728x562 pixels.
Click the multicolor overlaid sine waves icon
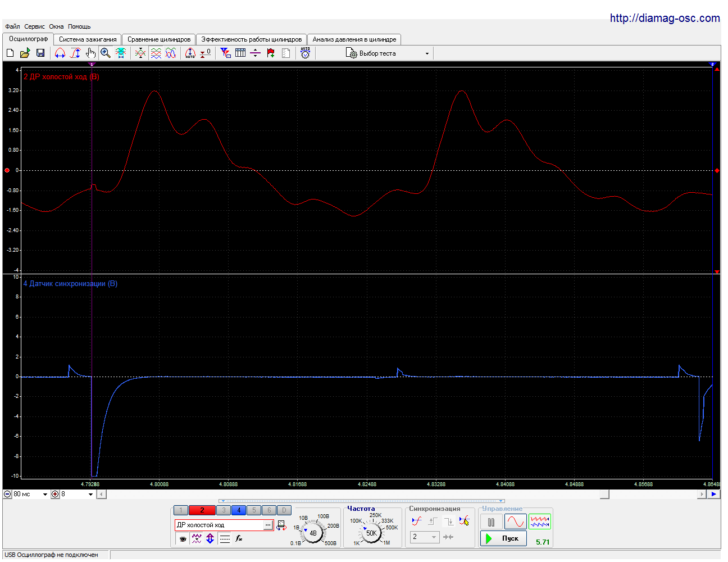click(x=171, y=53)
